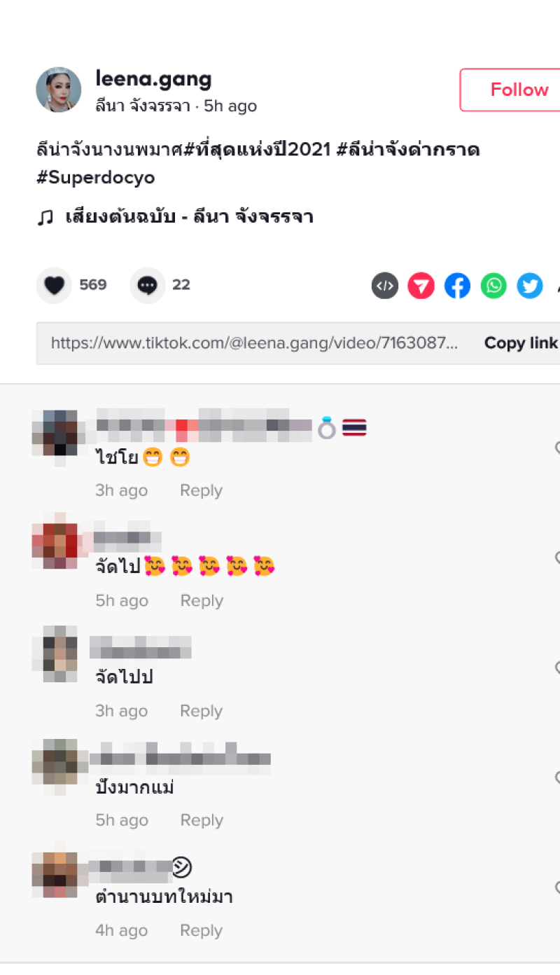Open the leena.gang profile avatar
Screen dimensions: 560x975
point(59,90)
